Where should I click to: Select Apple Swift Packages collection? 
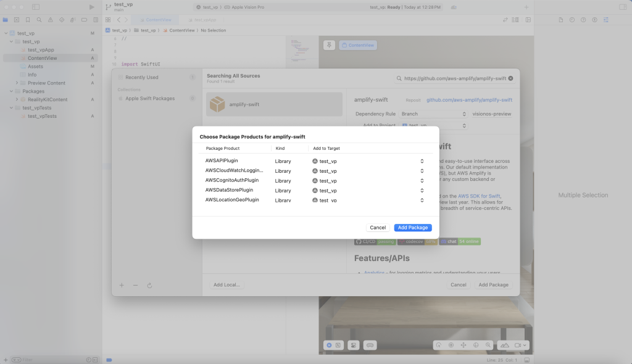(x=149, y=98)
